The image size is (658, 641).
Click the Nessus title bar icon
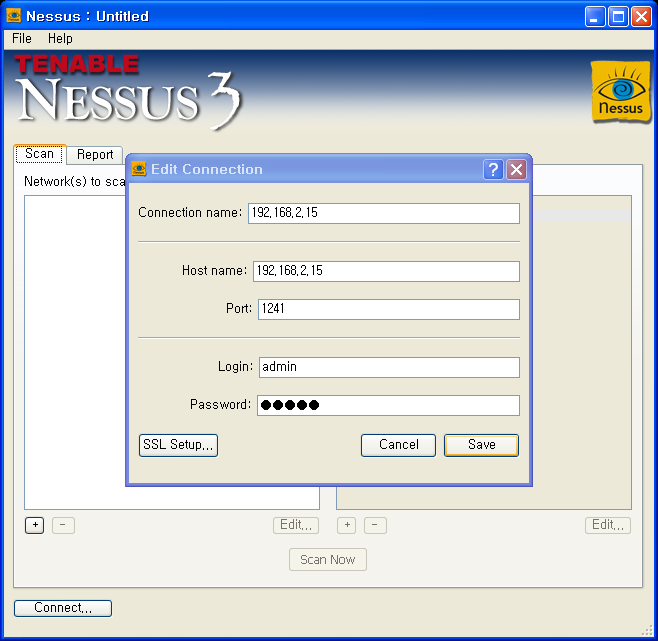click(13, 16)
